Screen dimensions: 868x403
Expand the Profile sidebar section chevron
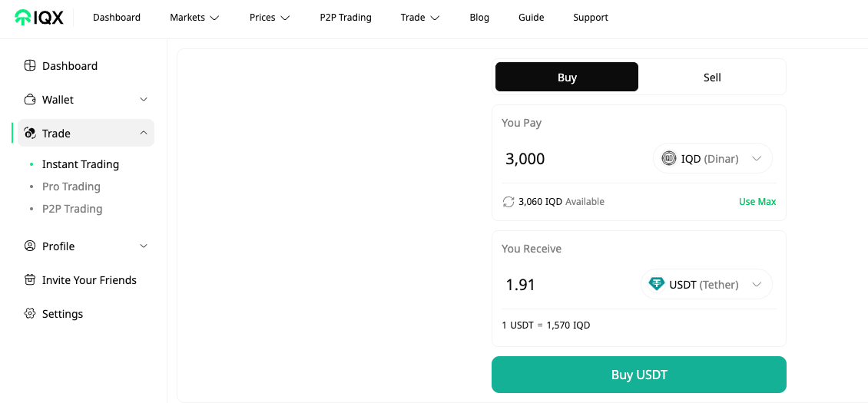click(x=144, y=246)
